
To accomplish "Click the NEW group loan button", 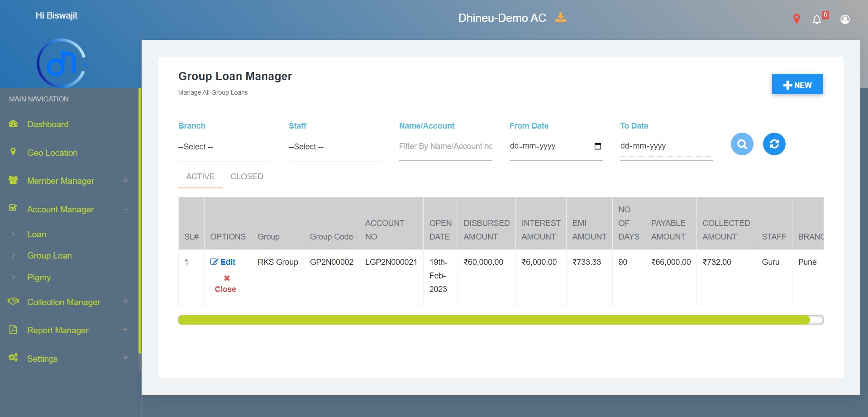I will pyautogui.click(x=797, y=84).
